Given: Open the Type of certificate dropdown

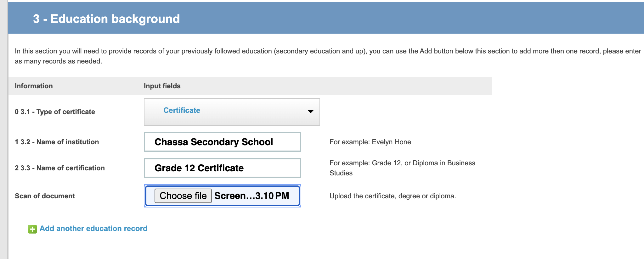Looking at the screenshot, I should point(231,112).
